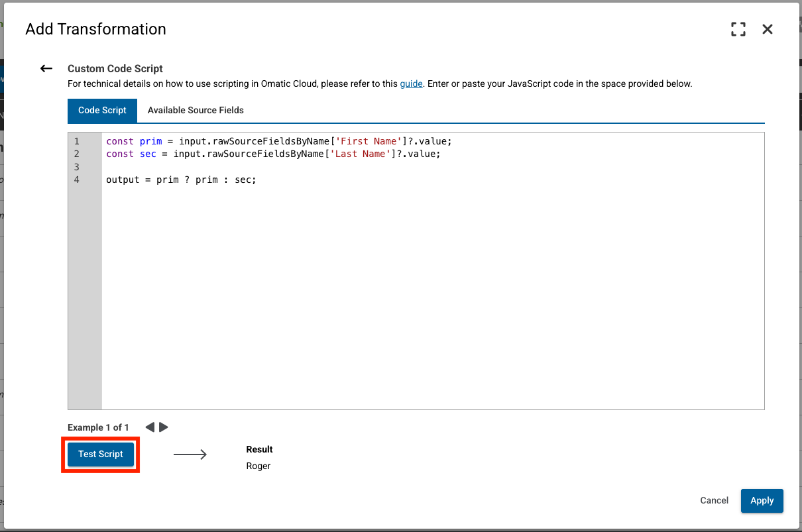Click line number 3 in the gutter

point(77,167)
